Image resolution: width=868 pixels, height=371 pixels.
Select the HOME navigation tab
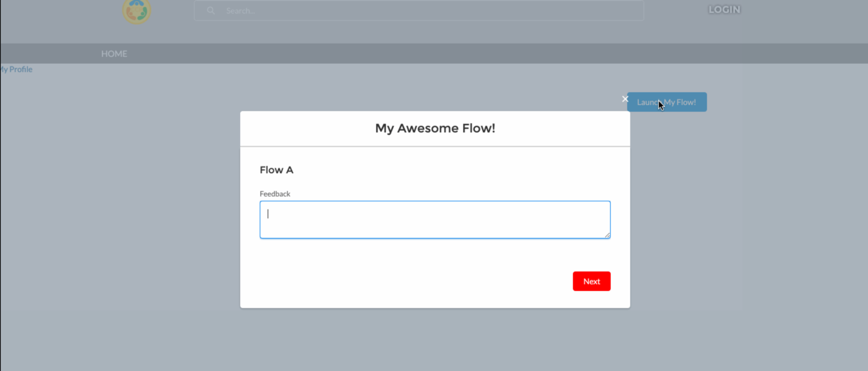114,54
